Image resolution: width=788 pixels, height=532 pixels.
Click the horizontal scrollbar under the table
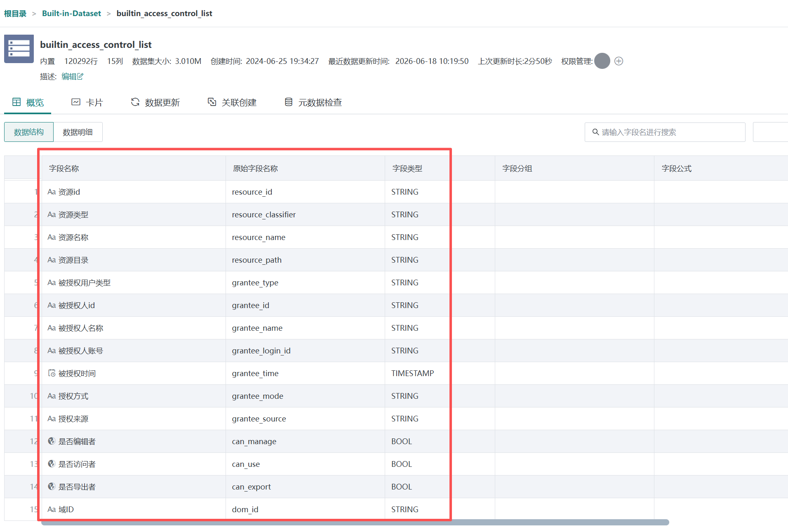355,522
